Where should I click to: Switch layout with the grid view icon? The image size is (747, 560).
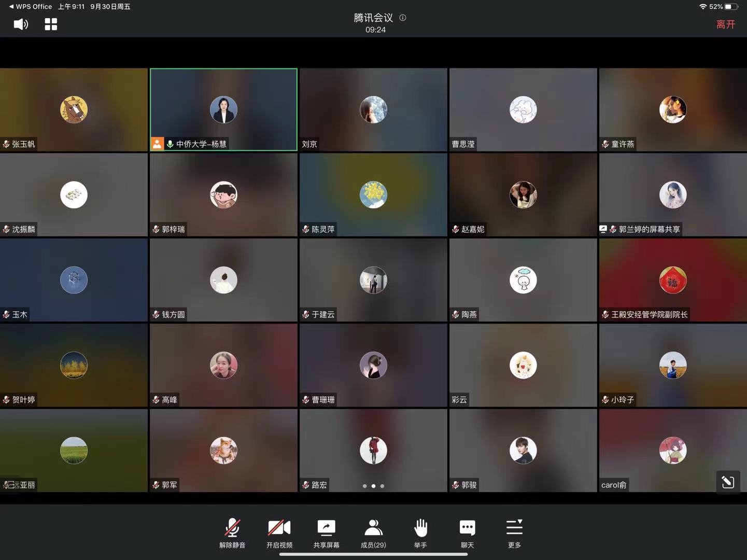(x=51, y=24)
